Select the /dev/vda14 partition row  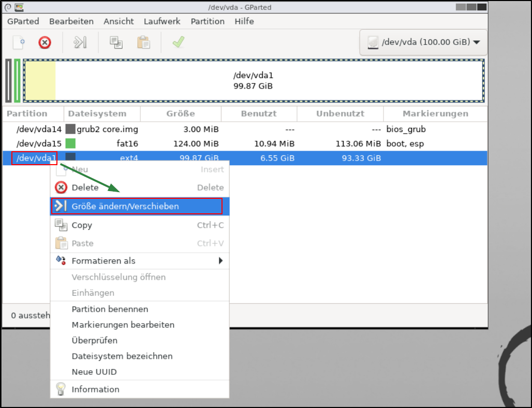point(39,129)
